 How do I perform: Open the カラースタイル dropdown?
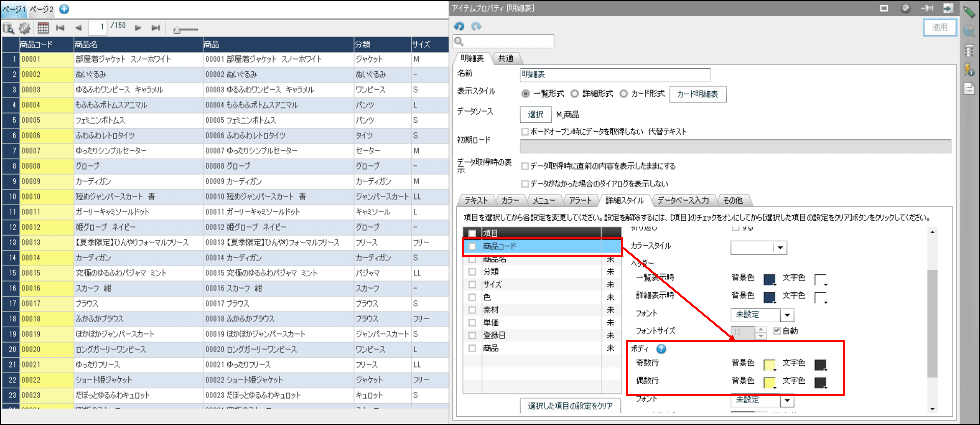pos(780,248)
